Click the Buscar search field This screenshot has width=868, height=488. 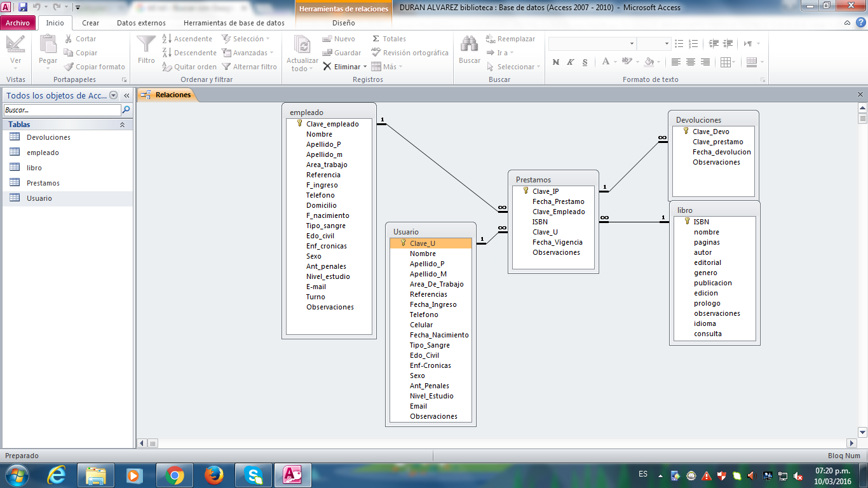[62, 110]
